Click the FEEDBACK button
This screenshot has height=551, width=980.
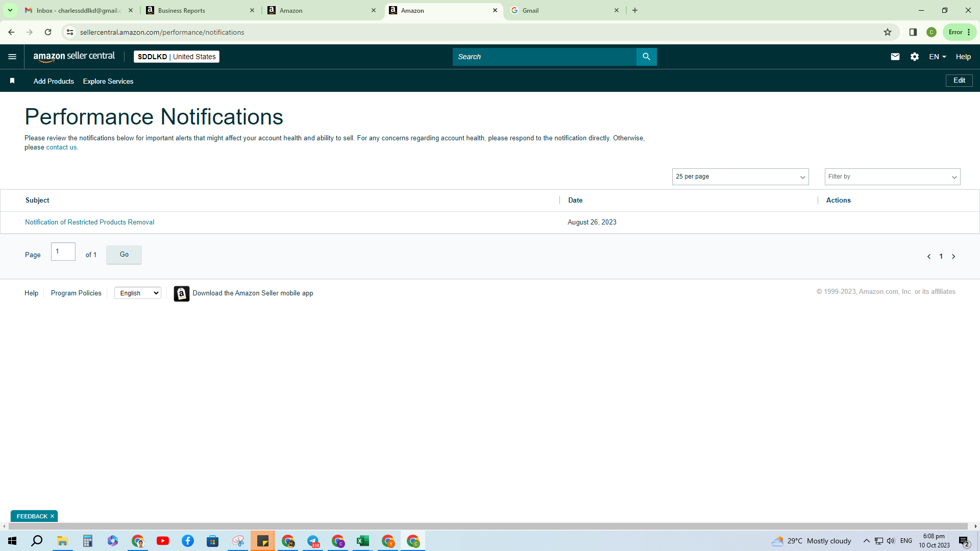[32, 516]
